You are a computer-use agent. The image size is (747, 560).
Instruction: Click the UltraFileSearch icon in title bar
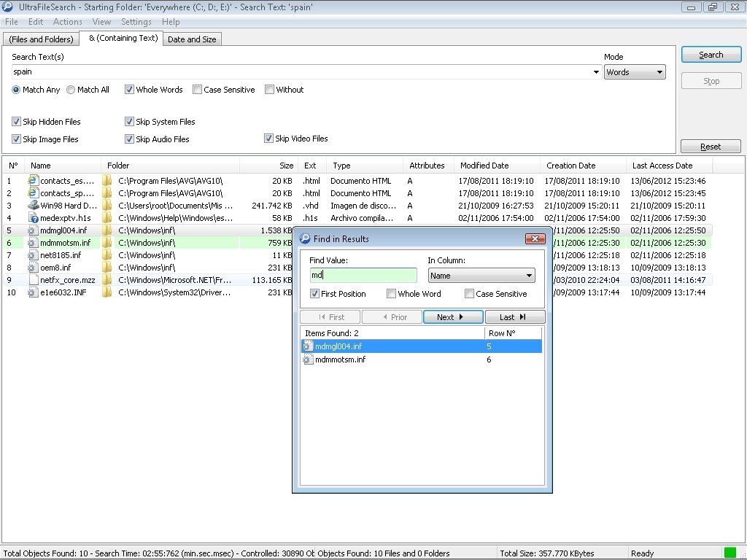point(7,7)
